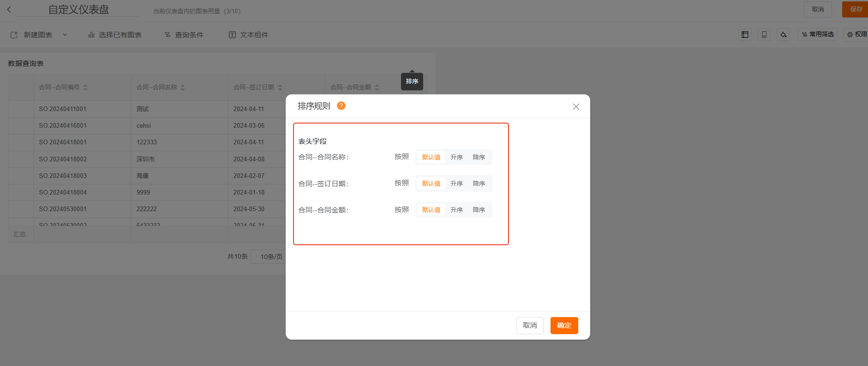This screenshot has height=366, width=868.
Task: Expand the 新建图表 dropdown arrow
Action: click(65, 35)
